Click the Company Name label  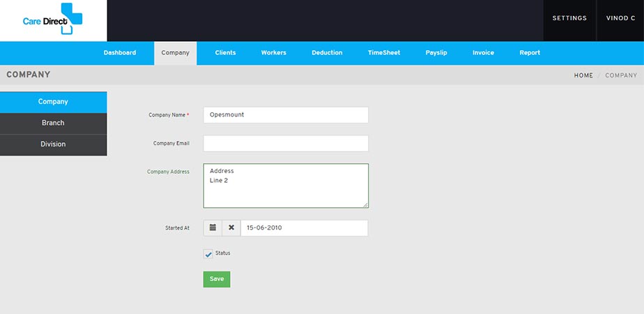pos(169,116)
